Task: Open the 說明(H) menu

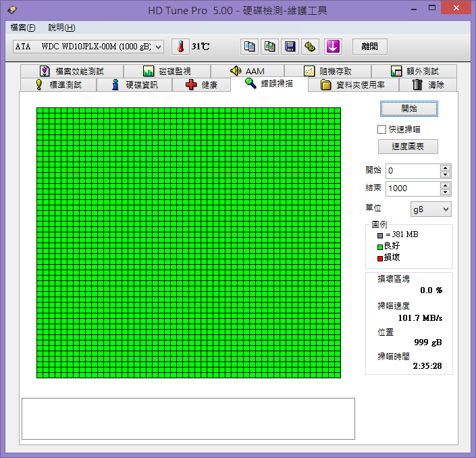Action: click(61, 28)
